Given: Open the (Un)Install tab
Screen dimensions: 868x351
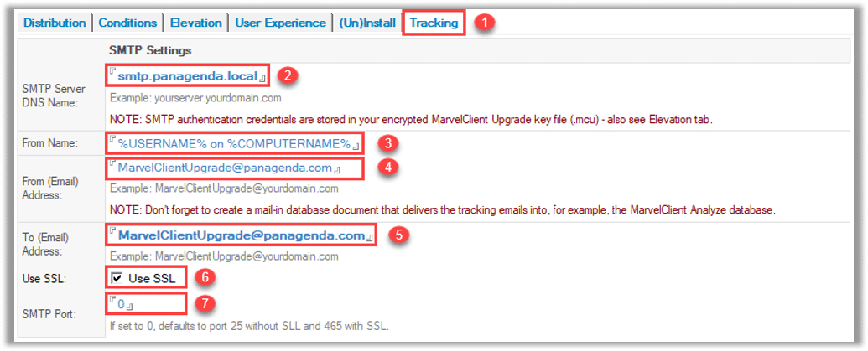Looking at the screenshot, I should [x=367, y=23].
